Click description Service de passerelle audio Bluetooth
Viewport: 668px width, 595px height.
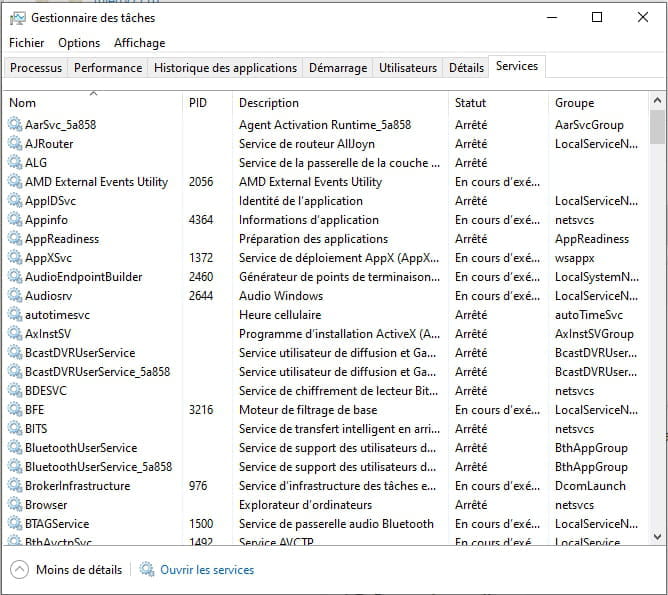tap(337, 523)
